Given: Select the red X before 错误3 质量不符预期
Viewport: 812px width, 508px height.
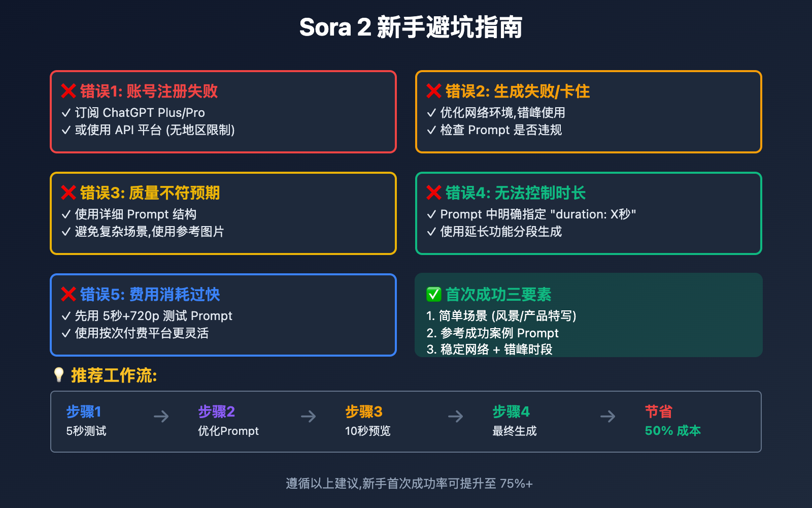Looking at the screenshot, I should pyautogui.click(x=69, y=193).
